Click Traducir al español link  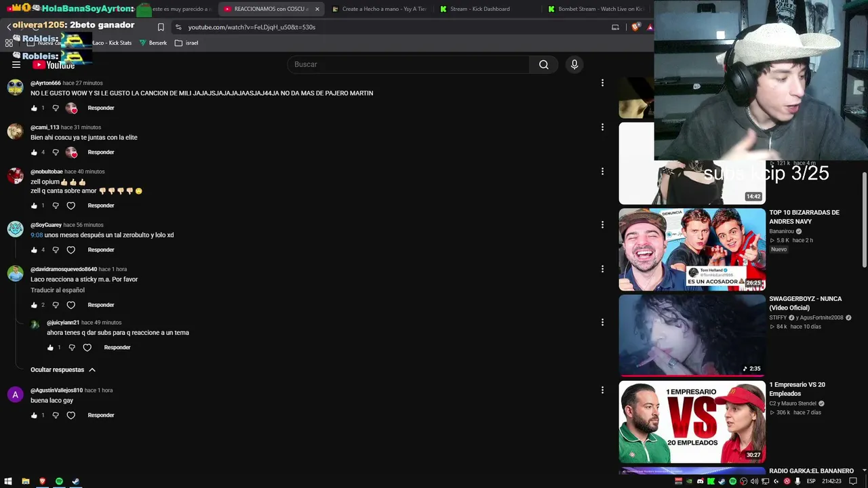point(58,290)
